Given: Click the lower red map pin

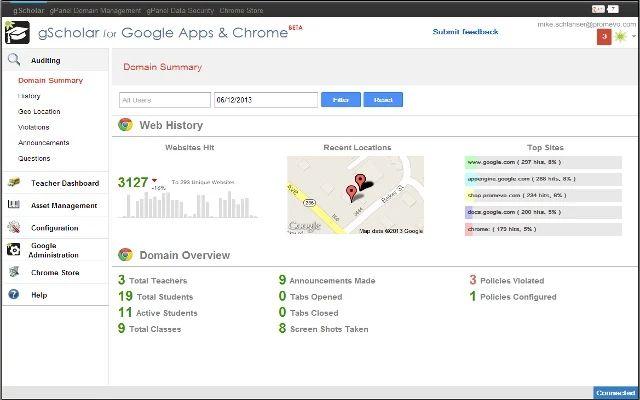Looking at the screenshot, I should (351, 193).
